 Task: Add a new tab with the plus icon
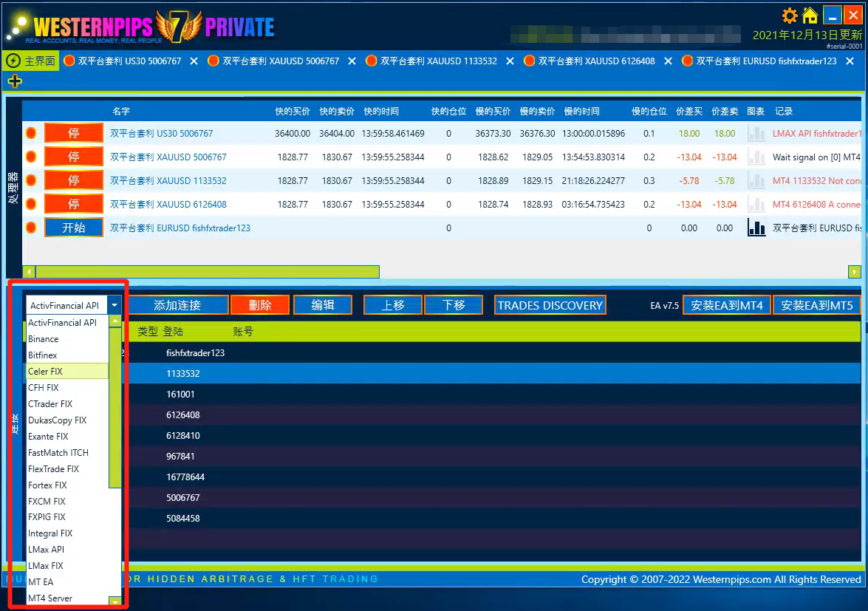pyautogui.click(x=15, y=81)
